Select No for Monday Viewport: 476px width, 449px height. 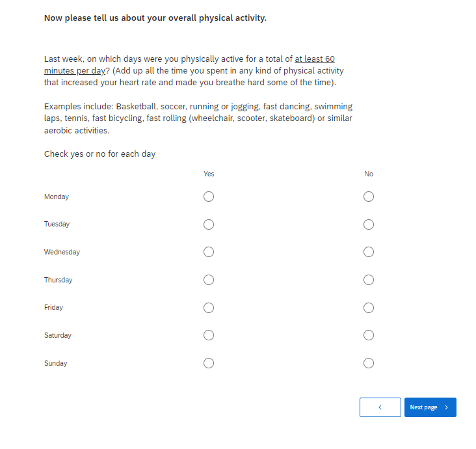tap(369, 197)
